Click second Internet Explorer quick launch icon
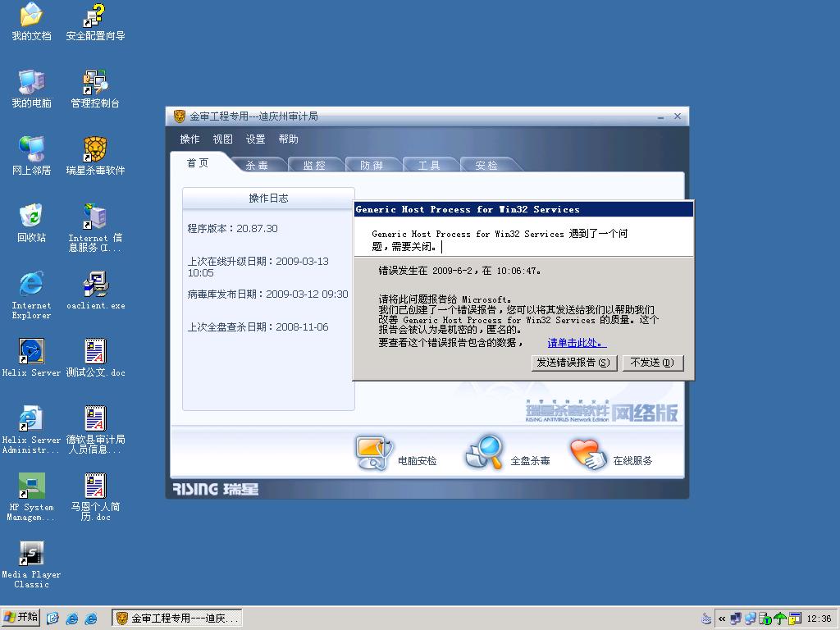 point(91,619)
